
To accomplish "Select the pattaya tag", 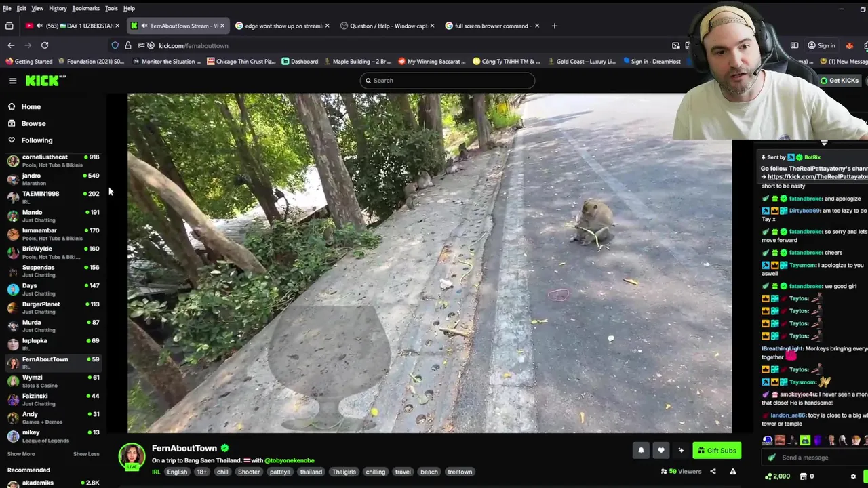I will (279, 472).
